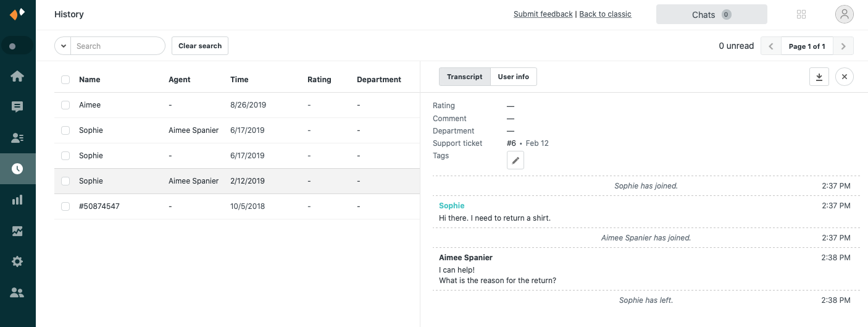Toggle the select-all checkbox in header
This screenshot has width=868, height=327.
(65, 79)
